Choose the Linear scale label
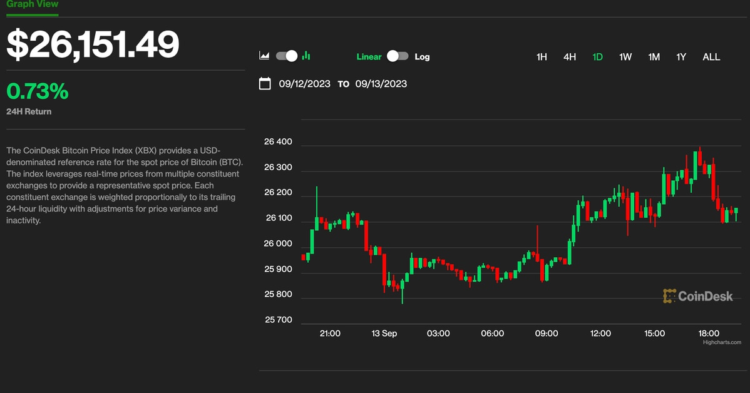This screenshot has width=750, height=393. pyautogui.click(x=369, y=57)
